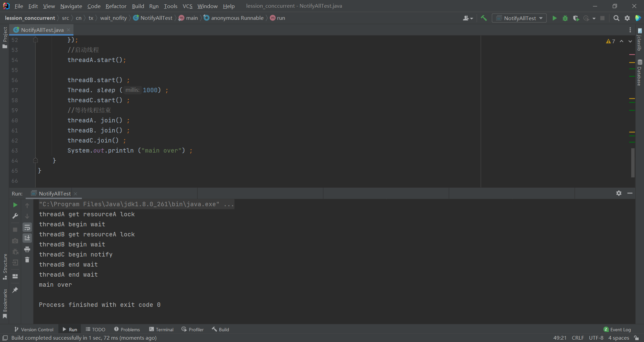
Task: Toggle scroll to end of console
Action: tap(27, 238)
